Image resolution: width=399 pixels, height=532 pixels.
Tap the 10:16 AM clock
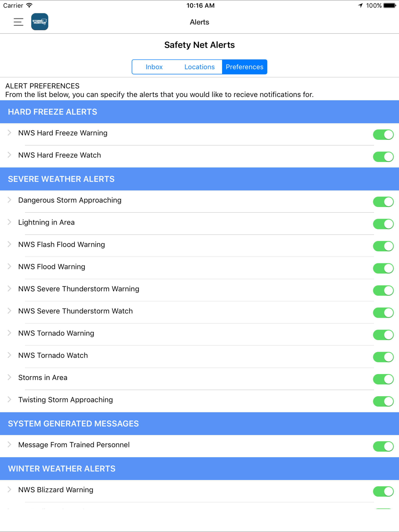tap(200, 5)
